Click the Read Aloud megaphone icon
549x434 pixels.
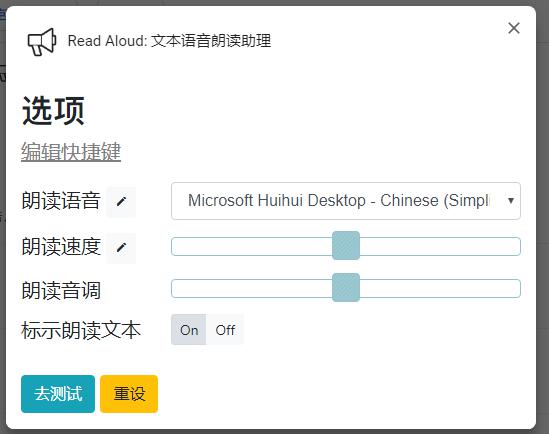pos(42,42)
